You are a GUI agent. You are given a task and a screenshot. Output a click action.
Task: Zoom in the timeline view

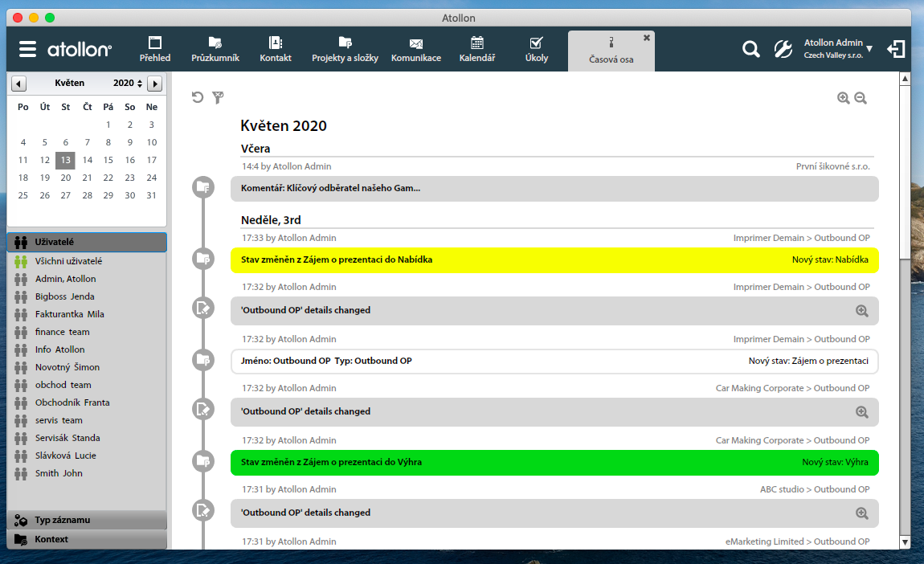pos(843,98)
